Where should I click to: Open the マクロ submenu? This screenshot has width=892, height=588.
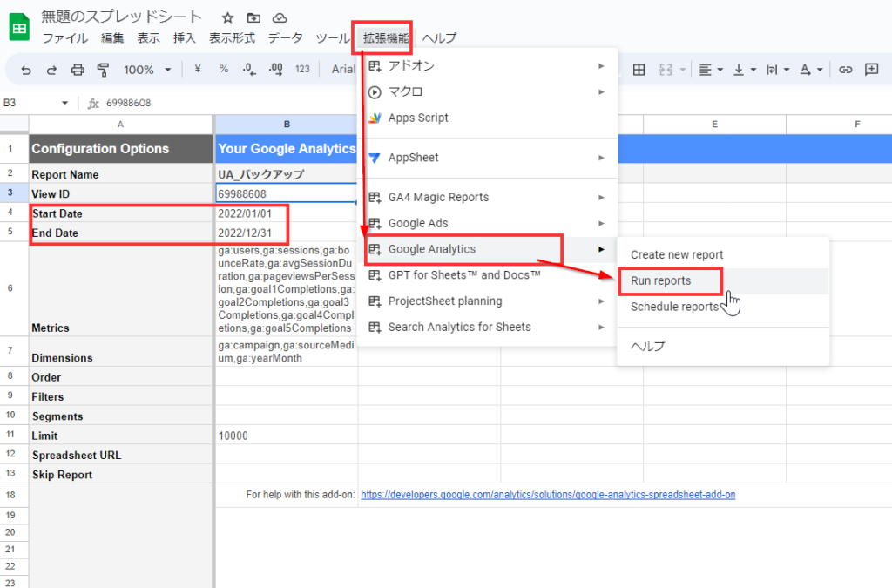pos(487,92)
